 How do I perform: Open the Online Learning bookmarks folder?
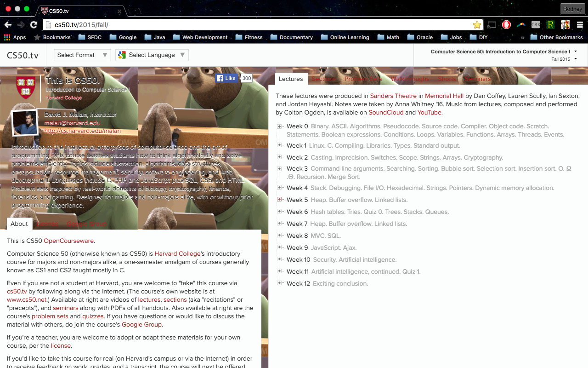[345, 37]
